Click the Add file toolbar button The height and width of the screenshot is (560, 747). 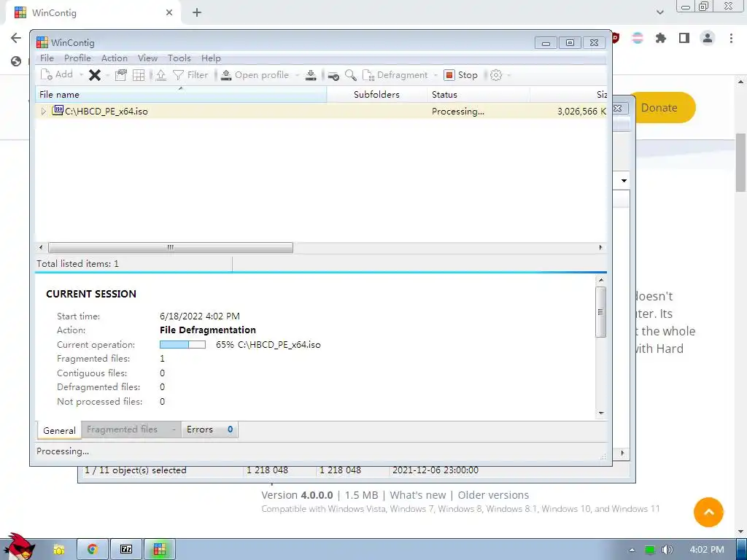pos(57,75)
